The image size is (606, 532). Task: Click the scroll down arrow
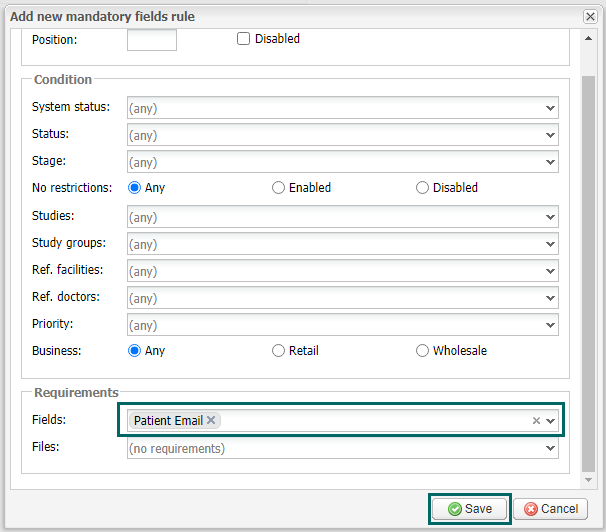tap(588, 480)
